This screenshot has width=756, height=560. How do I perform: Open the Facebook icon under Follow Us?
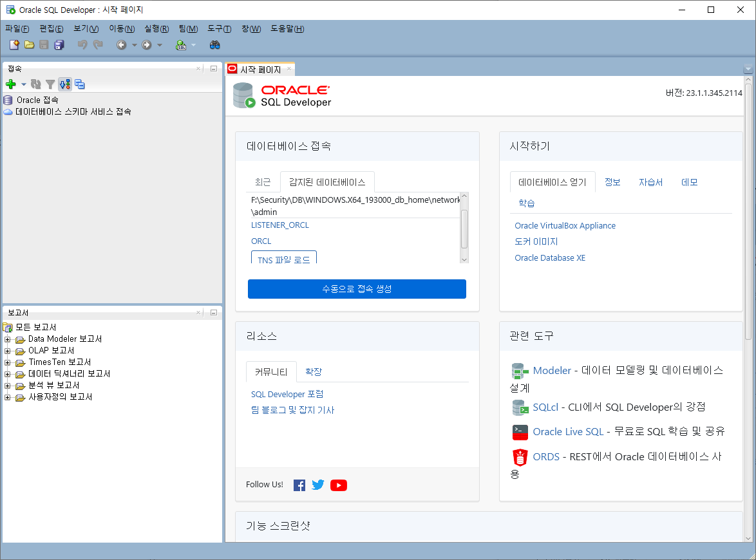click(299, 485)
